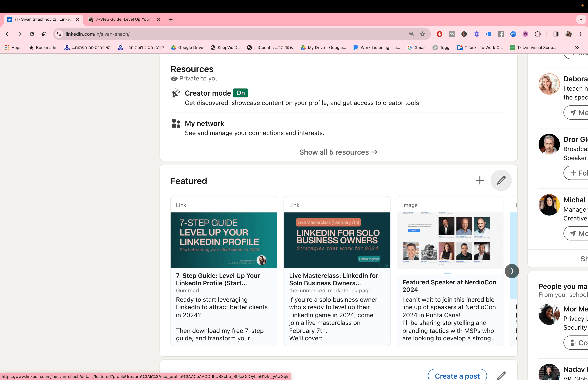Message Deborah from the sidebar
Viewport: 588px width, 380px height.
[x=576, y=112]
